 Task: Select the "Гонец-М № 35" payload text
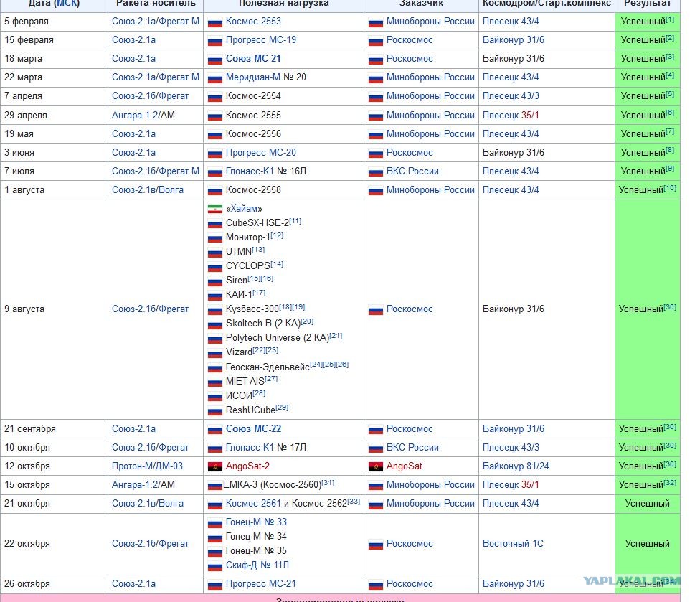(256, 550)
